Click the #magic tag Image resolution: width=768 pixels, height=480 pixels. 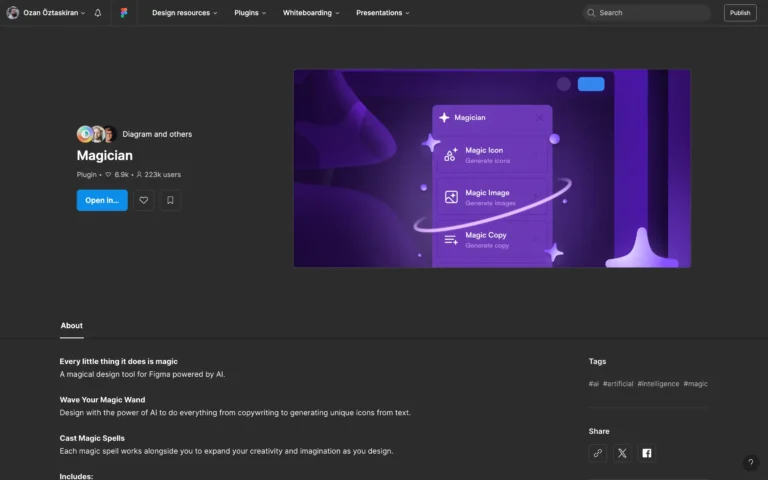coord(695,384)
